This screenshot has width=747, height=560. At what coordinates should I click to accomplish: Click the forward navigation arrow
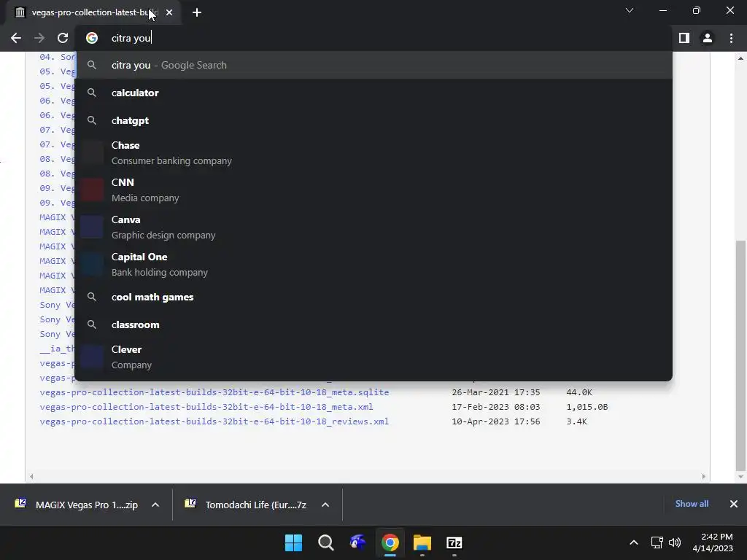tap(39, 38)
